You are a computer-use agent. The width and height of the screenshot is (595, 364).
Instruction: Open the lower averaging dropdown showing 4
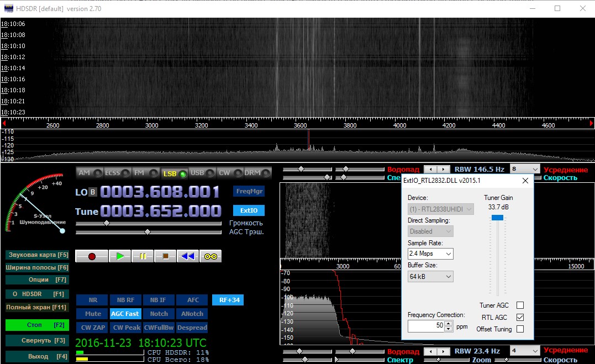click(525, 351)
